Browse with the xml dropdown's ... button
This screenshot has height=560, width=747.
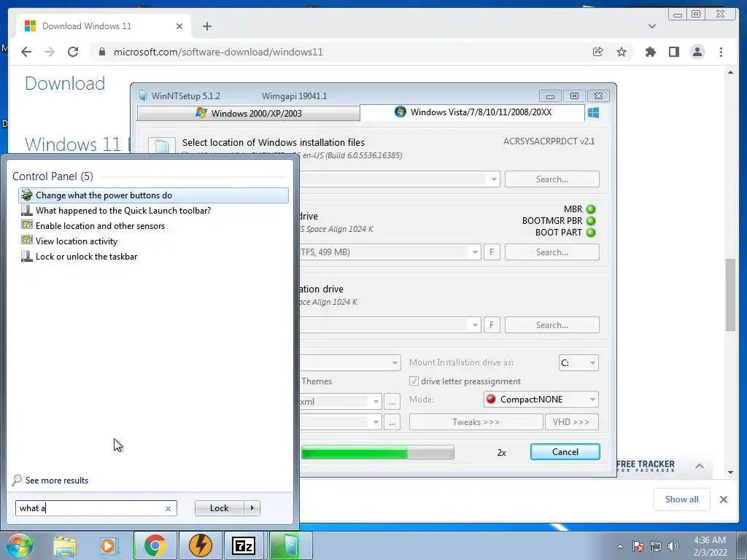[392, 402]
